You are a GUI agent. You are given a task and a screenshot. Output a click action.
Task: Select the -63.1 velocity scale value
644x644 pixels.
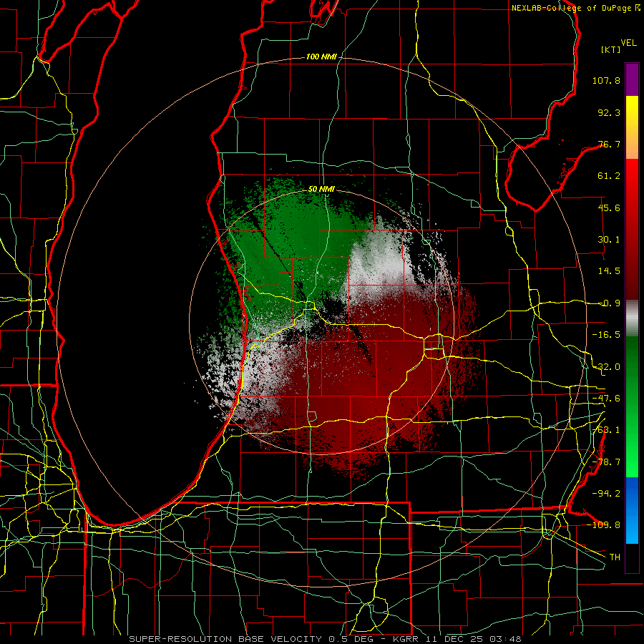point(606,430)
